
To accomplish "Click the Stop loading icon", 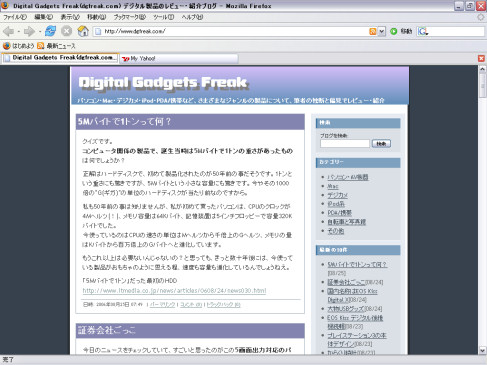I will tap(67, 31).
